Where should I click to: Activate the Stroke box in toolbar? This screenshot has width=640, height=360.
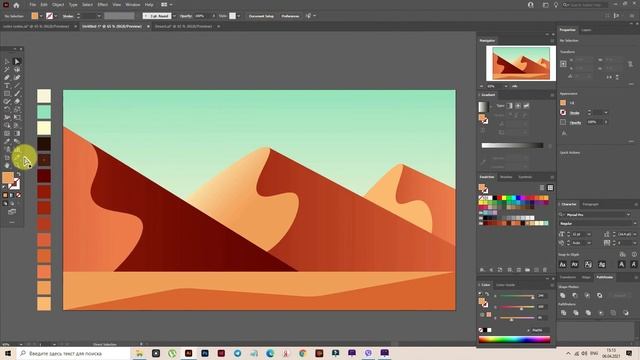click(15, 184)
